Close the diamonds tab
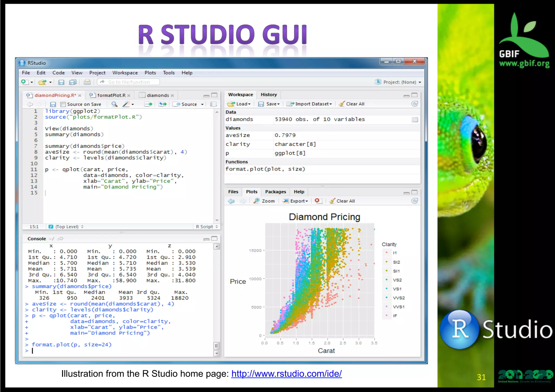Screen dimensions: 555x392 (x=172, y=96)
